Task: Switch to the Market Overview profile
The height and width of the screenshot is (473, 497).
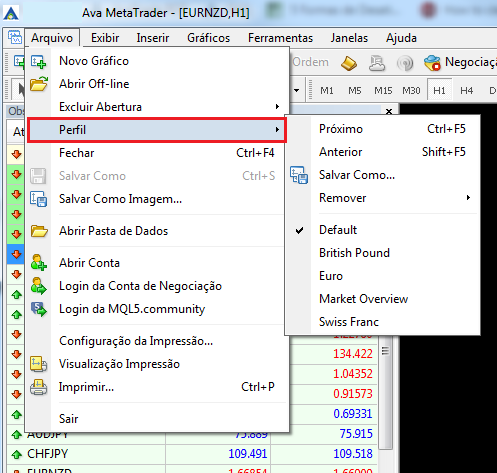Action: 382,299
